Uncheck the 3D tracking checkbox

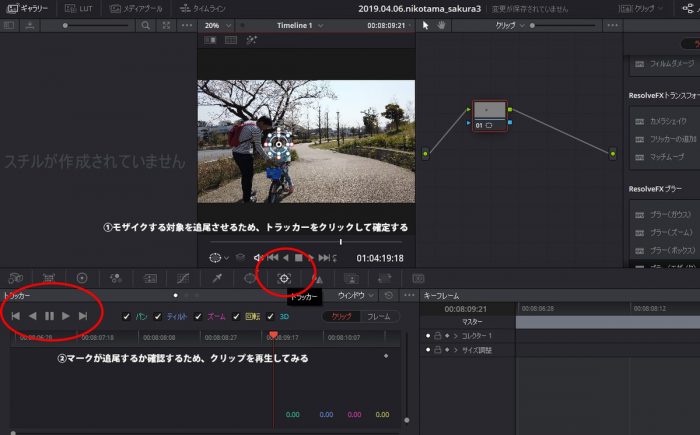coord(270,317)
